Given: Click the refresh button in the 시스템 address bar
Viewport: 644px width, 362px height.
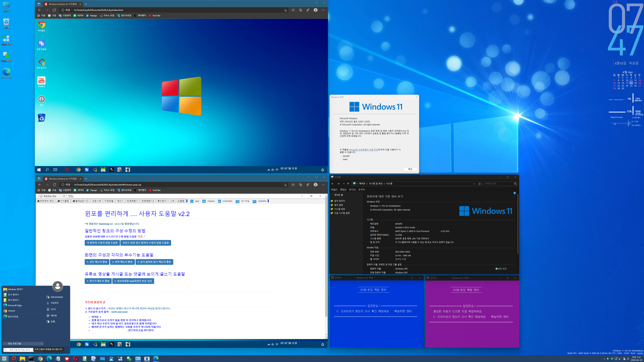Looking at the screenshot, I should (x=479, y=184).
